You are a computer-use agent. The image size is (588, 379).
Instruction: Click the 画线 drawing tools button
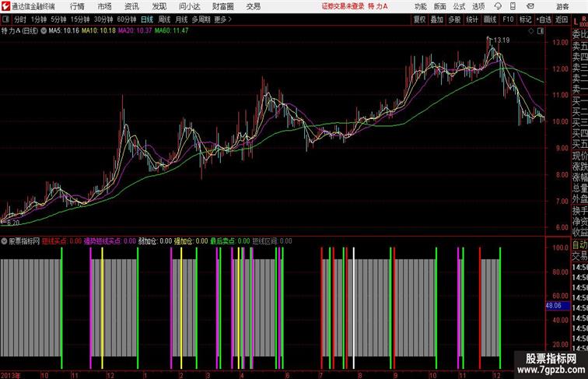tap(490, 19)
